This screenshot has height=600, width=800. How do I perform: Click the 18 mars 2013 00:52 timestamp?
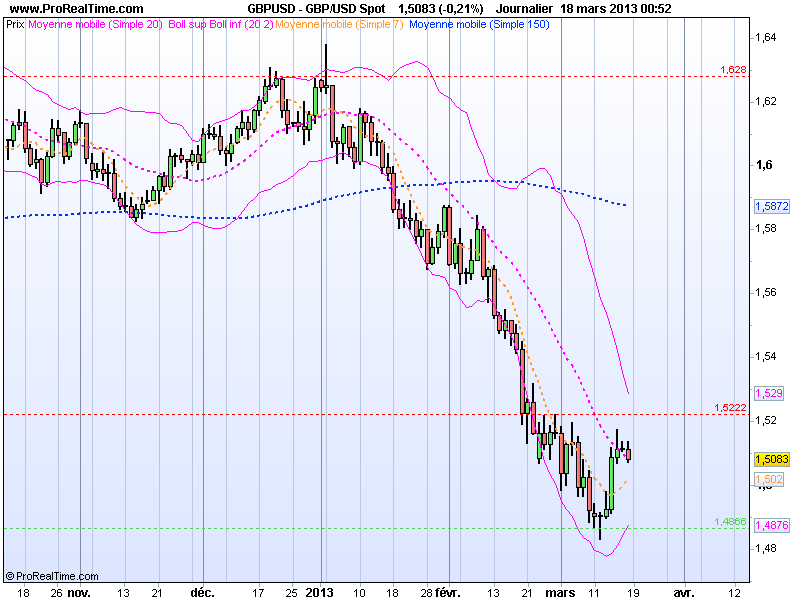point(616,9)
